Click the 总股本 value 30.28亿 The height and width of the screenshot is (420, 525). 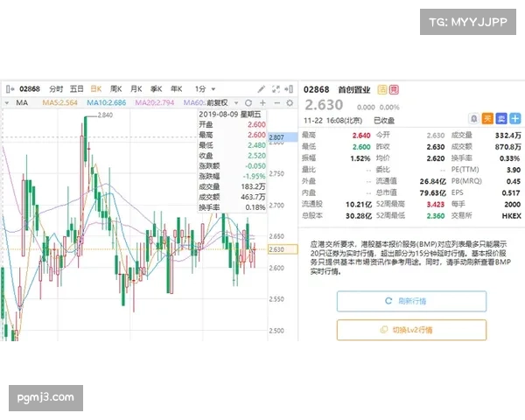[x=359, y=216]
